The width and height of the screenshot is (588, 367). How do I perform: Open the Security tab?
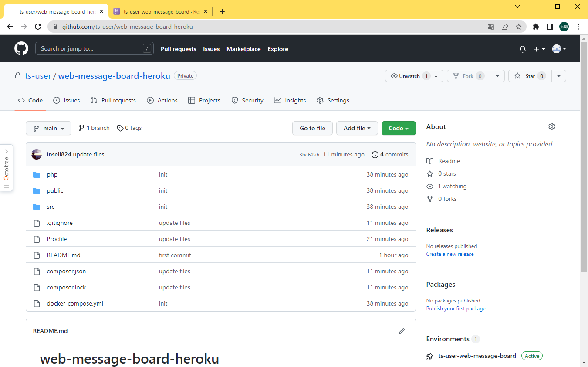coord(247,100)
